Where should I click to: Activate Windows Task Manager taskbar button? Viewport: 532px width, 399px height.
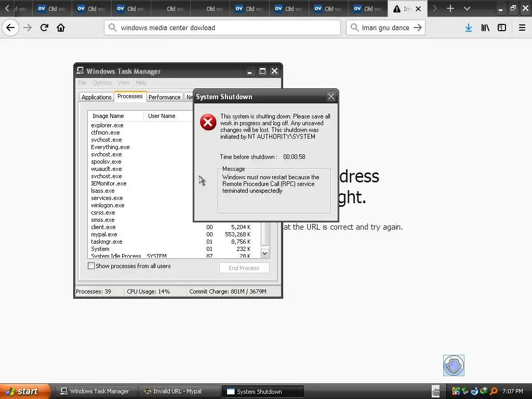(x=96, y=391)
